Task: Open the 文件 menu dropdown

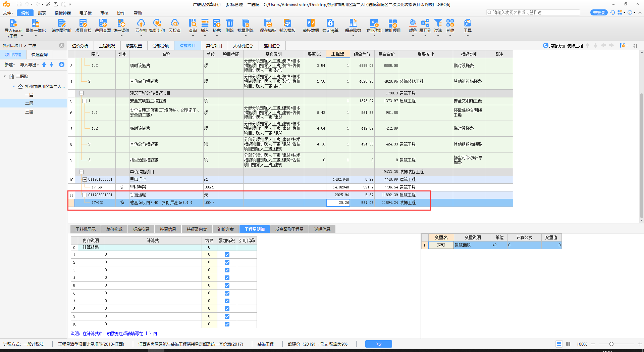Action: (8, 13)
